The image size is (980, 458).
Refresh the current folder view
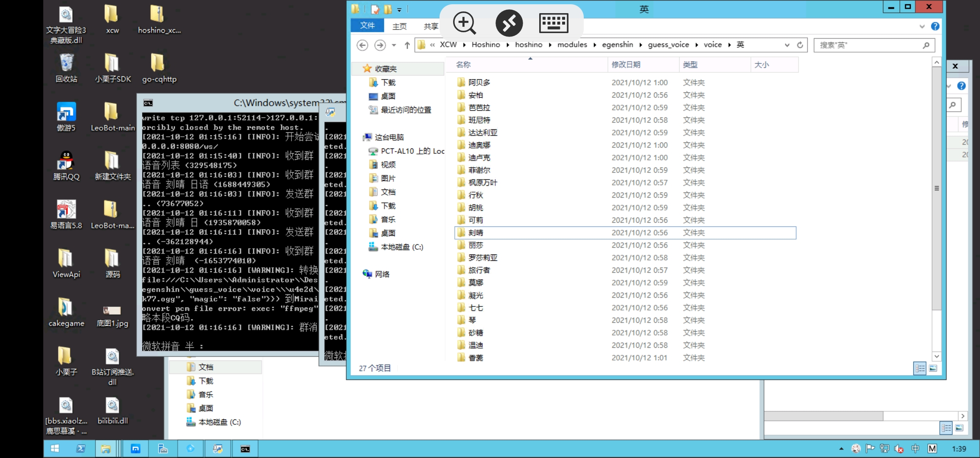point(800,45)
